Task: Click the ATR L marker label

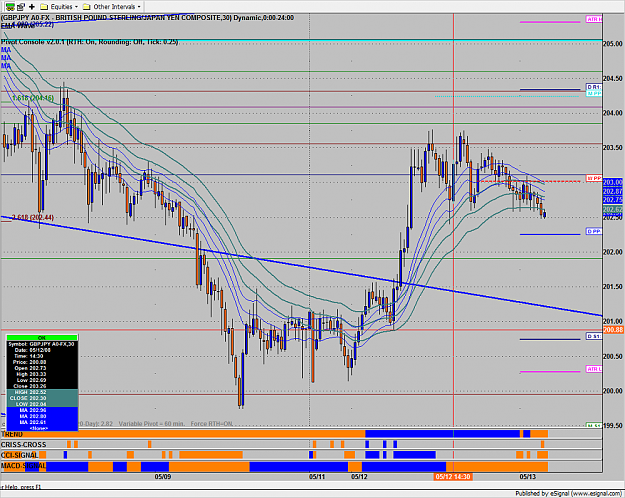Action: pyautogui.click(x=594, y=369)
